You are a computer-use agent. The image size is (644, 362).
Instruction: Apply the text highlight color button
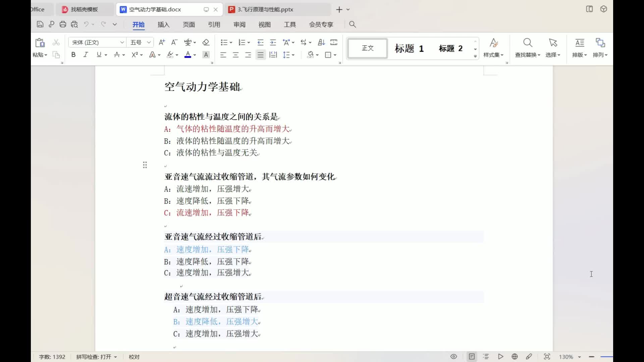pos(170,55)
